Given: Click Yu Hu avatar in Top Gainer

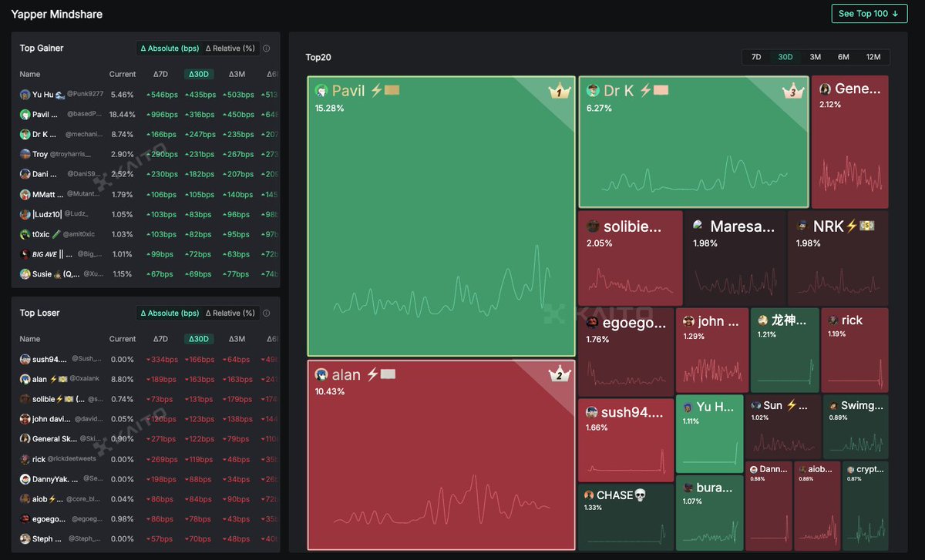Looking at the screenshot, I should (25, 95).
